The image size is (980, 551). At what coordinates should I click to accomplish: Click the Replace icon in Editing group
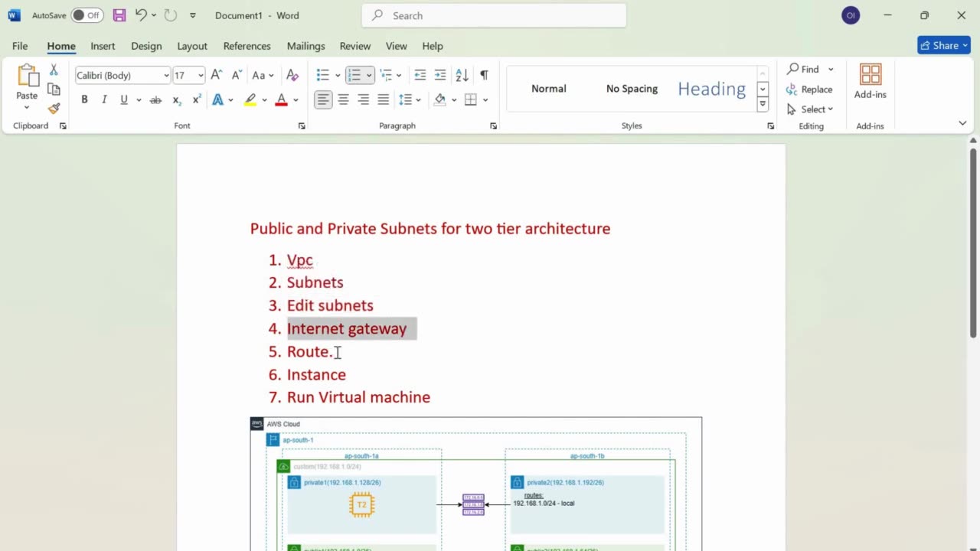(x=809, y=90)
